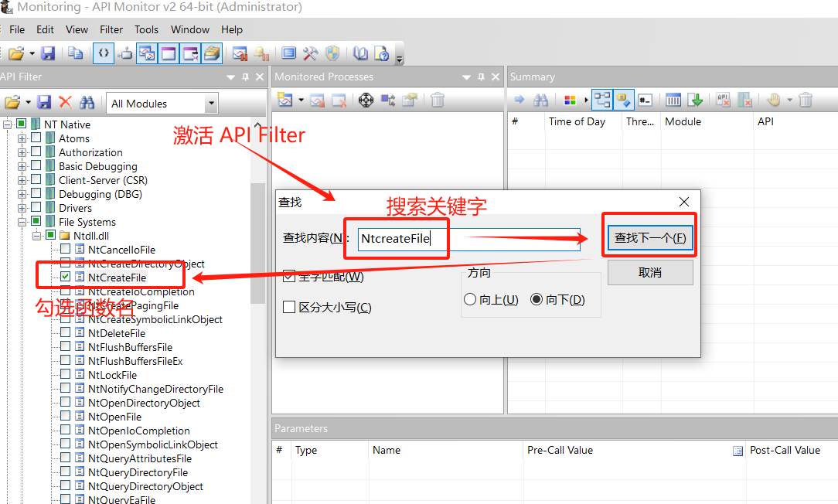Select the 向下(D) radio button
The width and height of the screenshot is (838, 504).
tap(537, 299)
